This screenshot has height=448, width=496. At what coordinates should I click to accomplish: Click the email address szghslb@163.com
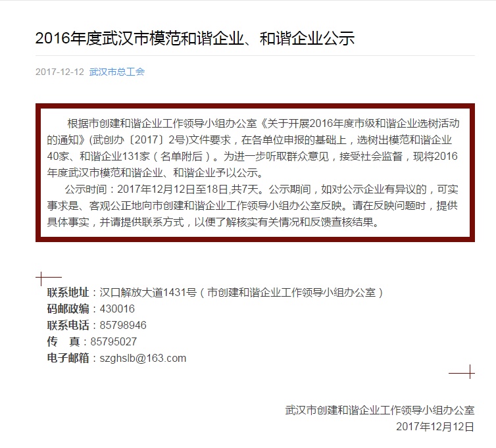click(x=143, y=358)
